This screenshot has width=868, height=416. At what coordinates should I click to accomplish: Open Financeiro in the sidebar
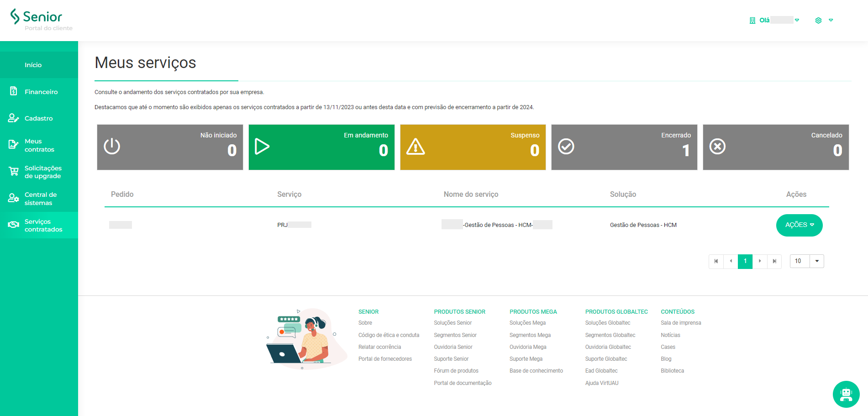[x=39, y=92]
